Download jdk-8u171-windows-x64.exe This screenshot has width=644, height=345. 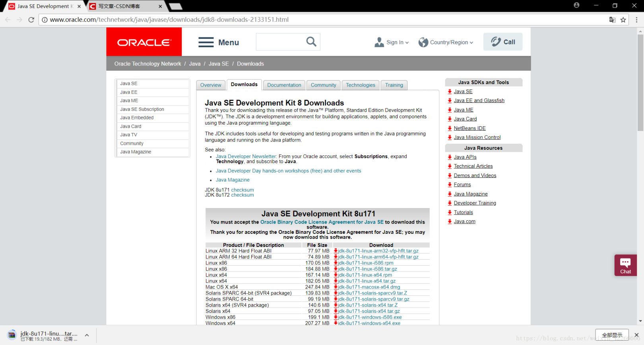pyautogui.click(x=369, y=323)
